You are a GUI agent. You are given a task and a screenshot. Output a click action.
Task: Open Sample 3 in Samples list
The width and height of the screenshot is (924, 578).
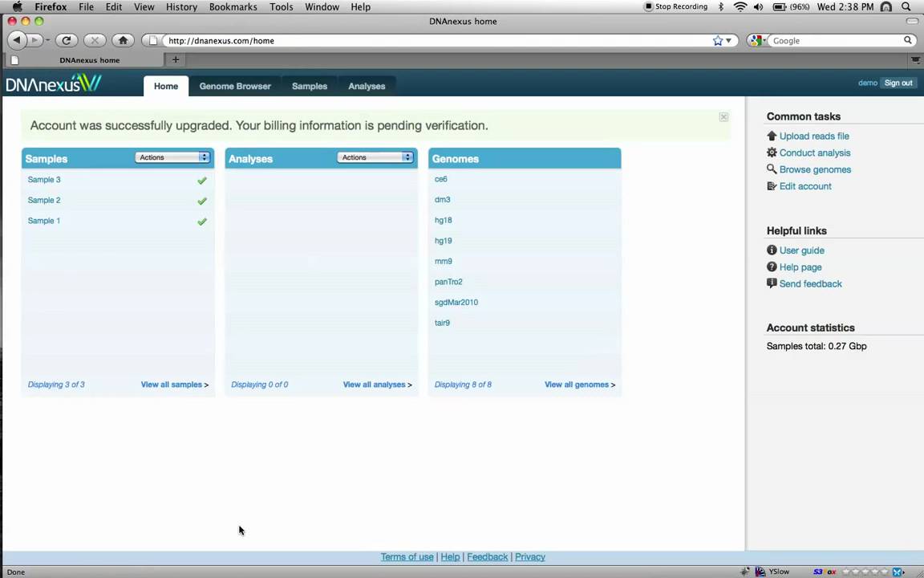(44, 180)
